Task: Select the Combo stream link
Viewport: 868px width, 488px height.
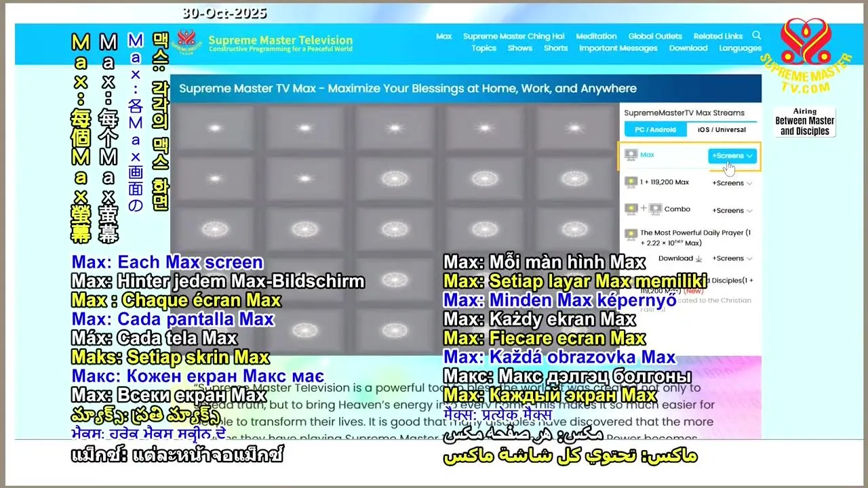Action: pyautogui.click(x=677, y=209)
